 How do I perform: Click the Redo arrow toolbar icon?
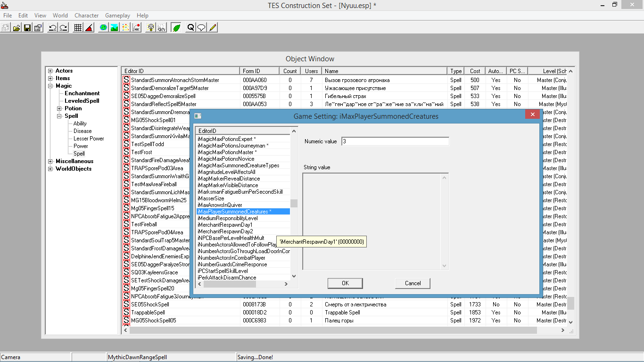coord(63,27)
